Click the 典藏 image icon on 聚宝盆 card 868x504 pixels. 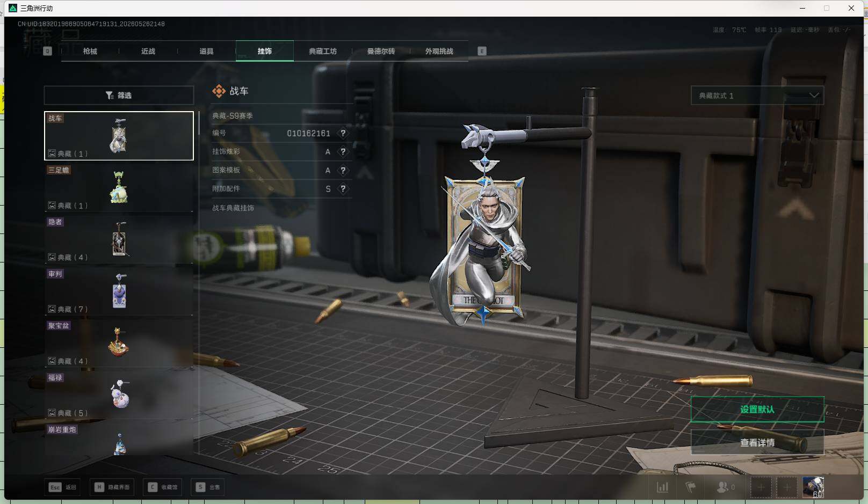(52, 361)
